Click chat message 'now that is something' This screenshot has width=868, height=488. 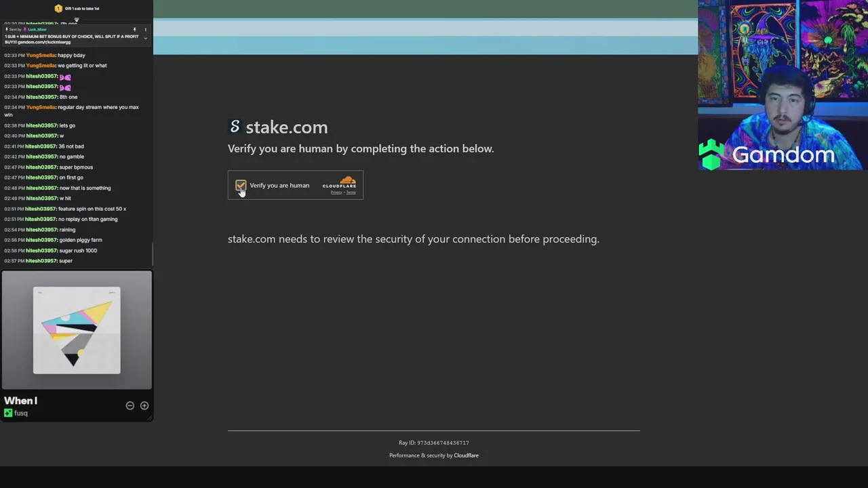(x=85, y=188)
